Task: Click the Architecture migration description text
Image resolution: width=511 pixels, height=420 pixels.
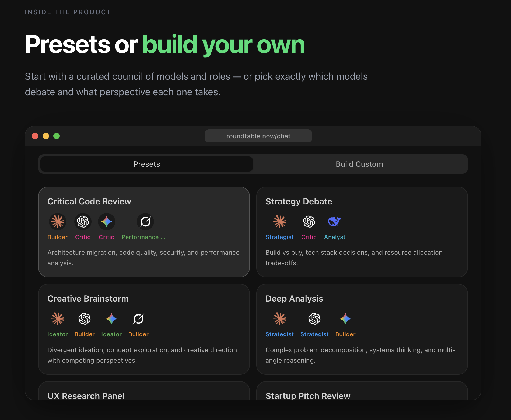Action: coord(143,258)
